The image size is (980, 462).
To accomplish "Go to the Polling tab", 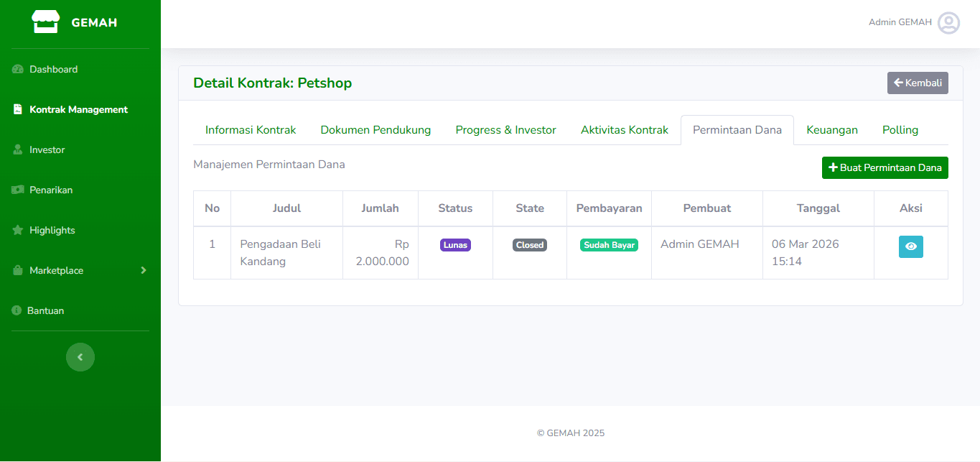I will pos(900,130).
